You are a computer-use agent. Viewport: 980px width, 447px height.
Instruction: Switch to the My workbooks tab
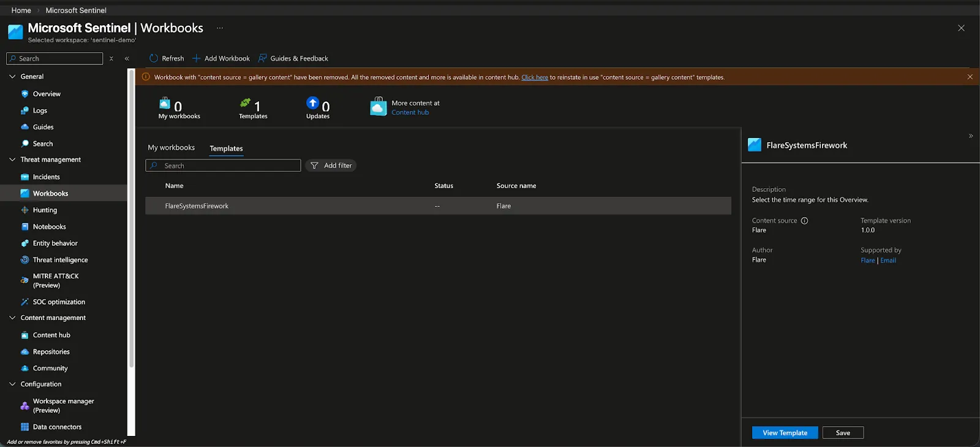pos(171,148)
